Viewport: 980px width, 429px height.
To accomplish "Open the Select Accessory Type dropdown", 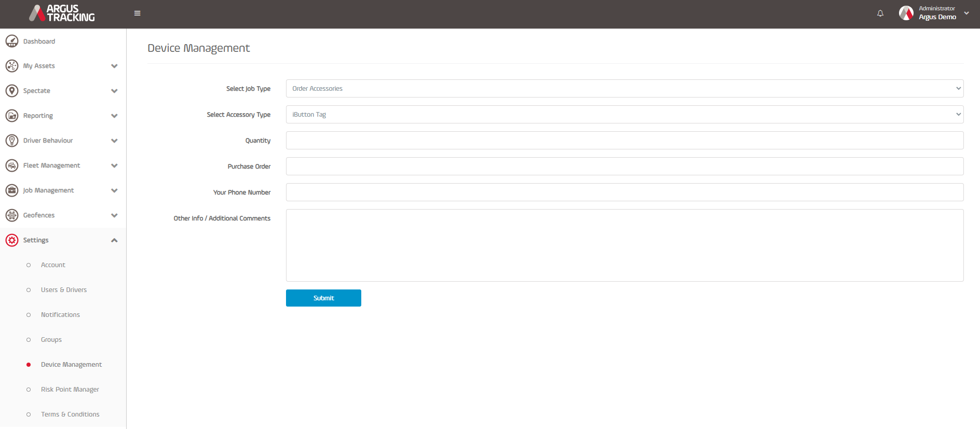I will click(x=624, y=115).
